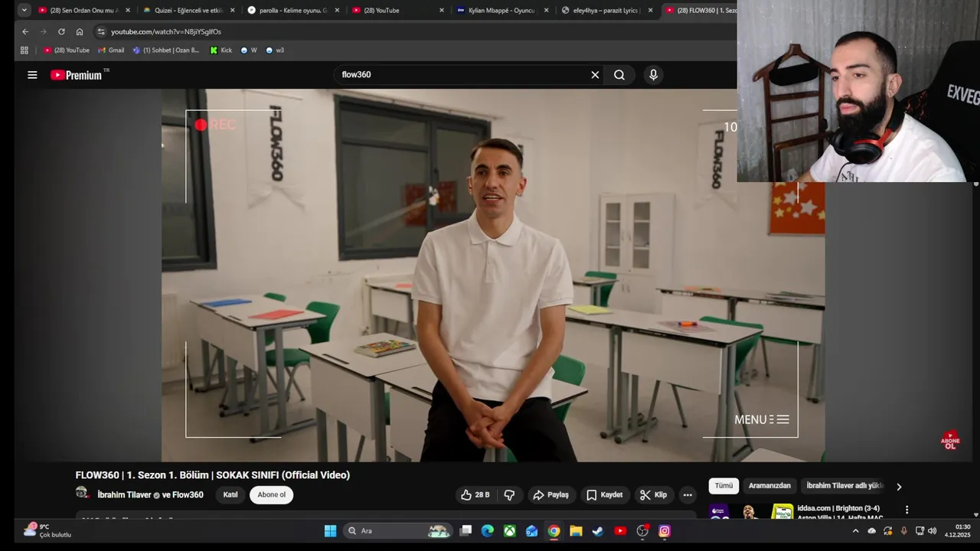Open the iddaa.com Brighton video thumbnail
Viewport: 980px width, 551px height.
coord(750,512)
